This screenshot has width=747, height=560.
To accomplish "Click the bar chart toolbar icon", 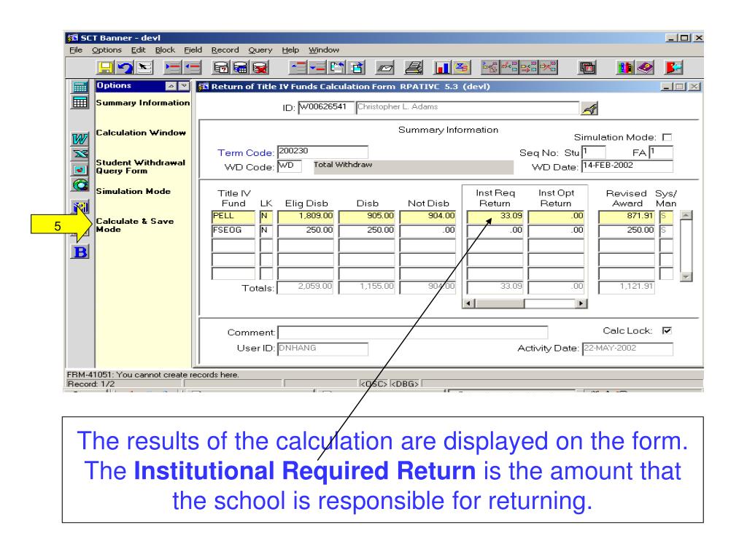I will pos(442,68).
